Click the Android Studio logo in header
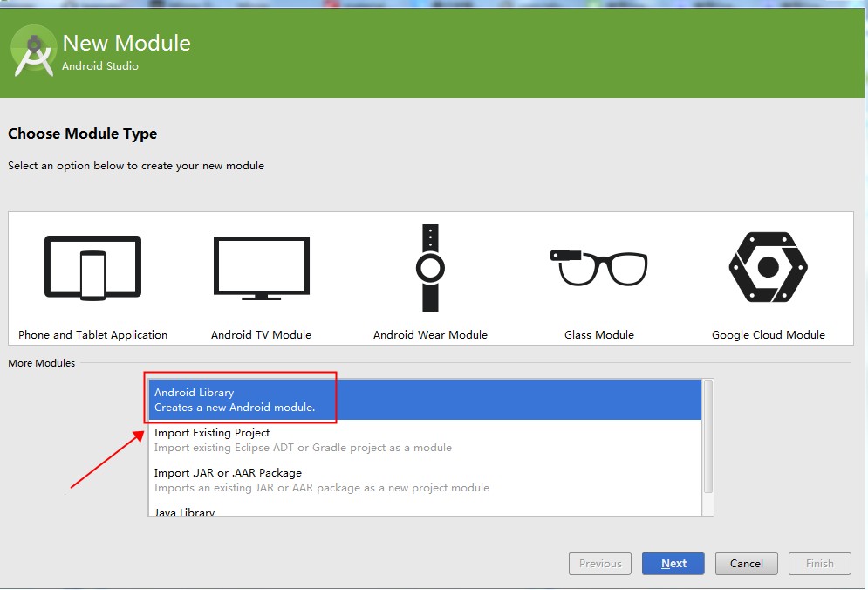Screen dimensions: 868x590 tap(34, 51)
